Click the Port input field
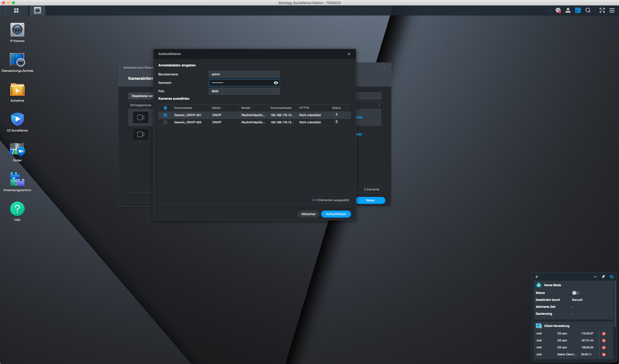Viewport: 619px width, 364px height. coord(244,91)
